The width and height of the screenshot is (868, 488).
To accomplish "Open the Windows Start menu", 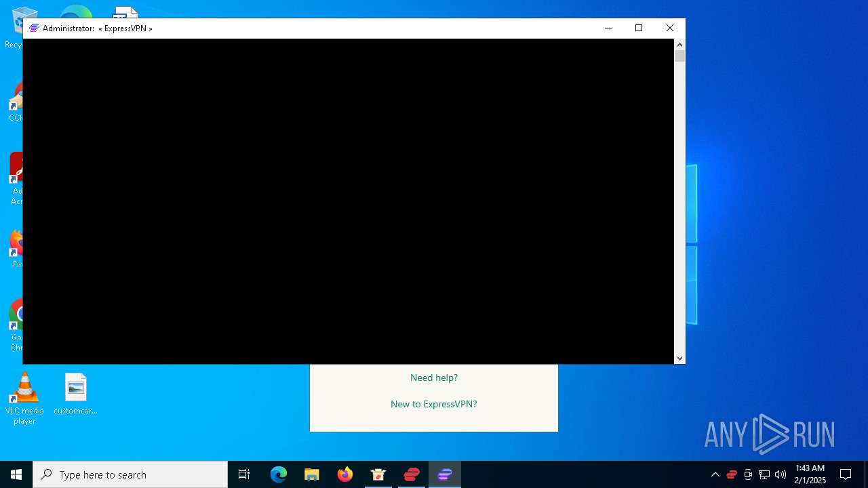I will pos(16,474).
